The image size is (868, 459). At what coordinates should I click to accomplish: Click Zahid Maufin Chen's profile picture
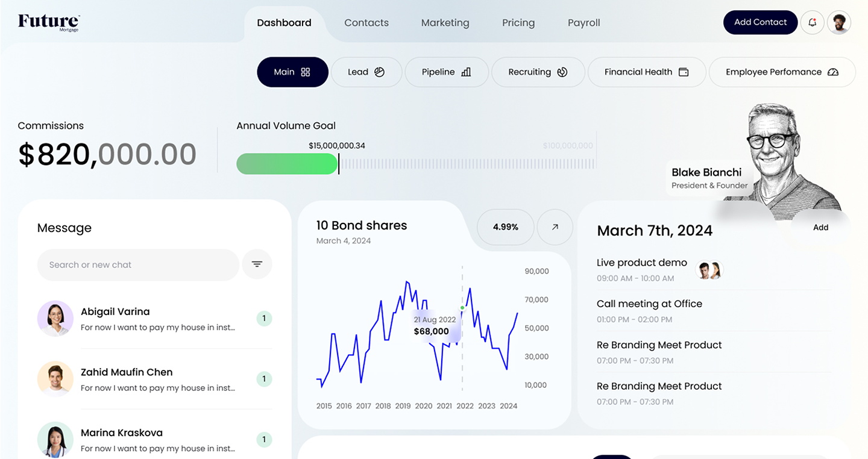coord(55,379)
